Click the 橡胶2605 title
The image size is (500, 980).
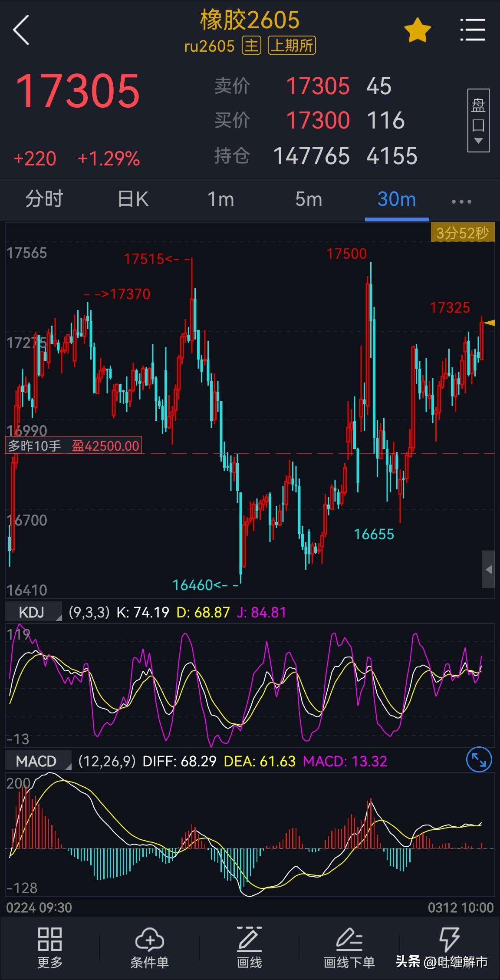point(250,20)
